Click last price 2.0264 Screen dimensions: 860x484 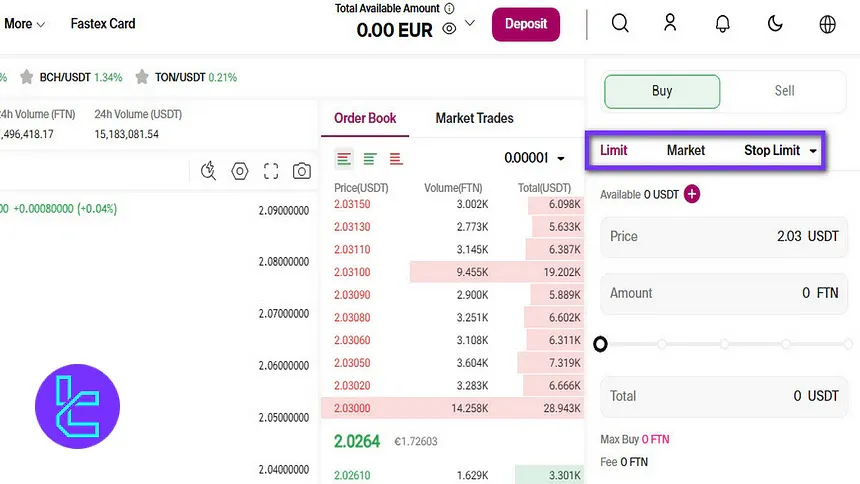click(357, 441)
